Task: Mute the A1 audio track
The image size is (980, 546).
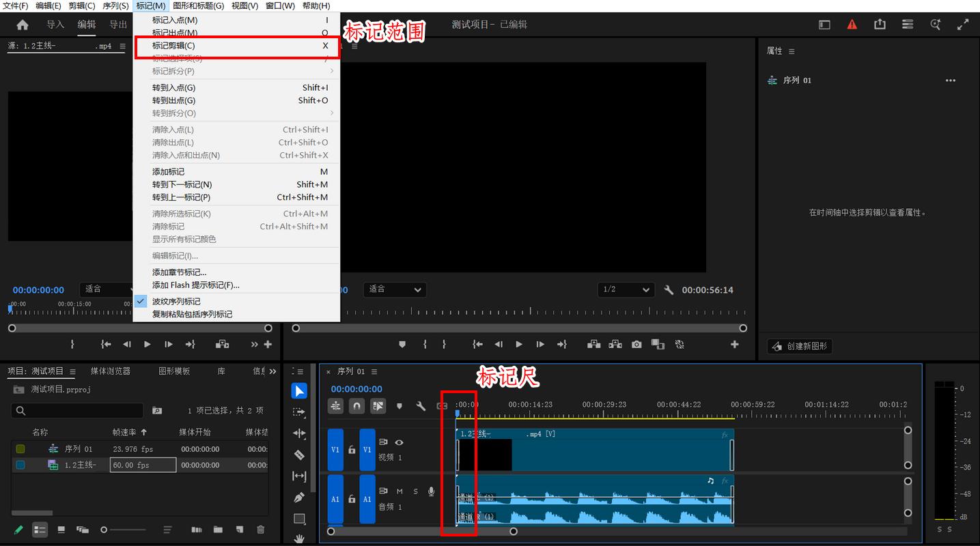Action: 400,491
